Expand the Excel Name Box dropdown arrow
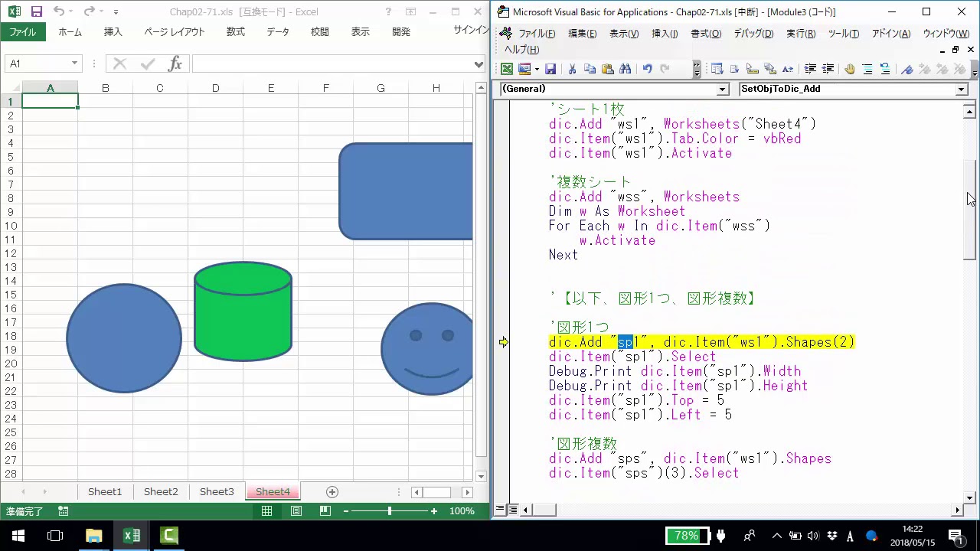980x551 pixels. pyautogui.click(x=74, y=64)
